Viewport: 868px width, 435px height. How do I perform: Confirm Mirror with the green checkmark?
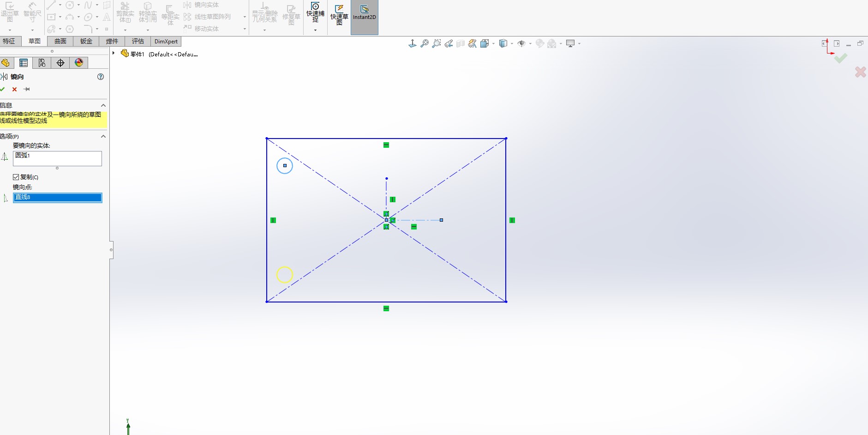click(3, 89)
